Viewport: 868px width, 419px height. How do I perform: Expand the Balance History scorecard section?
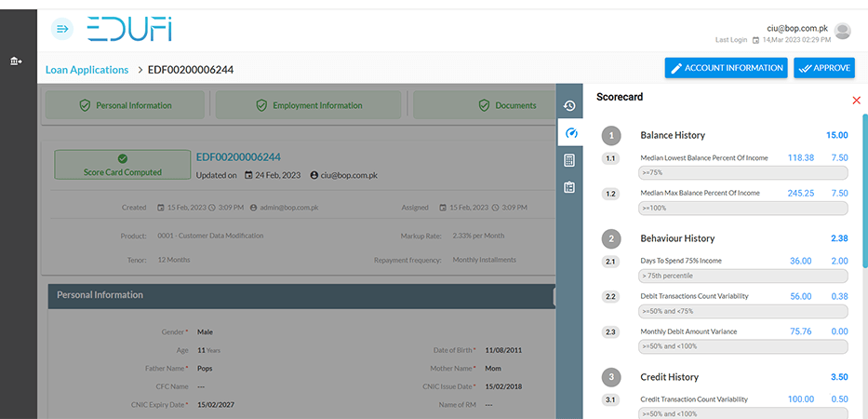(673, 135)
